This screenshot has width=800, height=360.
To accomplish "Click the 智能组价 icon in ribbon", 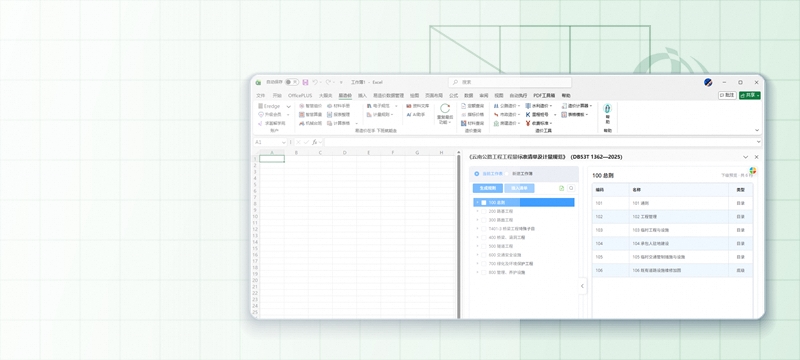I will coord(302,106).
